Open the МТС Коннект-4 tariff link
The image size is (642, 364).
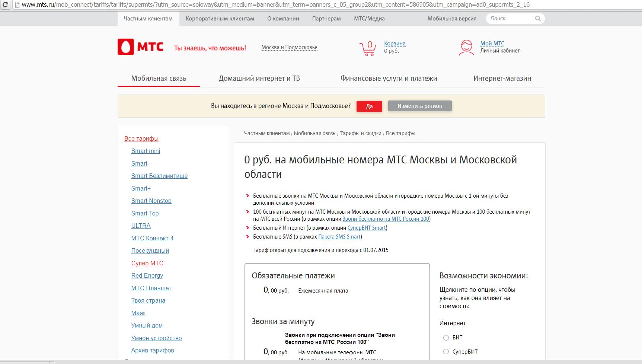click(152, 238)
